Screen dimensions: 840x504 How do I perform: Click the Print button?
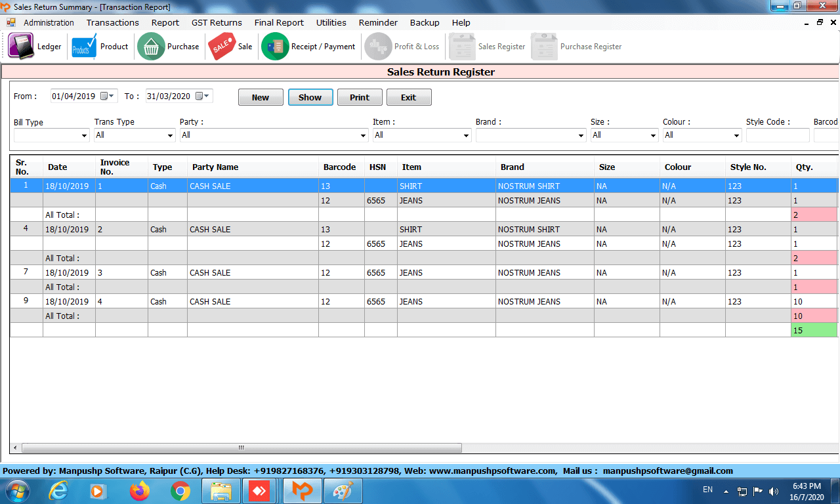pos(360,97)
